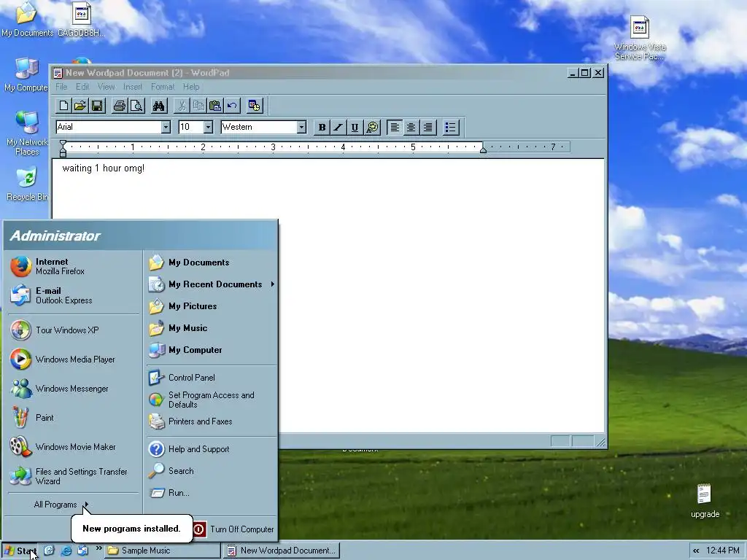Center align the text

411,127
